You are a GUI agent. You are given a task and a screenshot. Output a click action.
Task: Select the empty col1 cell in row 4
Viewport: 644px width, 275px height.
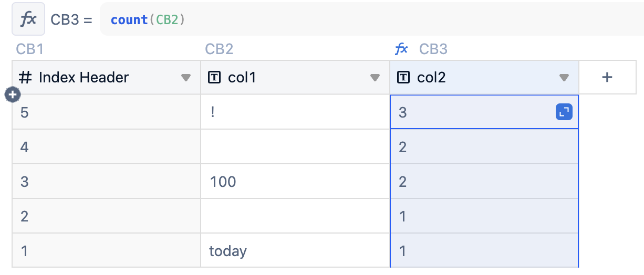(295, 147)
